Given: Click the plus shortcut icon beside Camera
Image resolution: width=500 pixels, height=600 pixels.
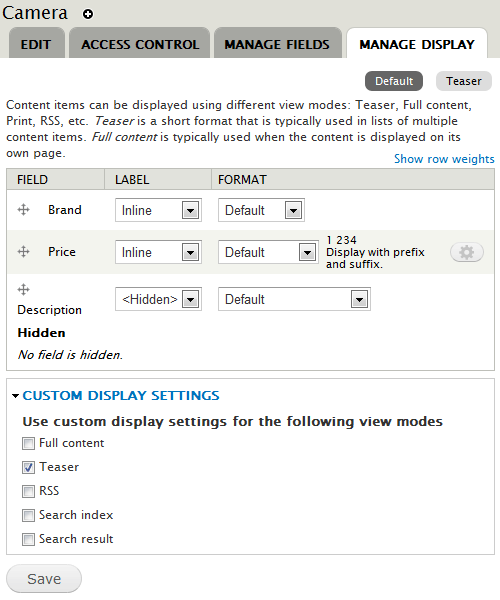Looking at the screenshot, I should pyautogui.click(x=88, y=14).
